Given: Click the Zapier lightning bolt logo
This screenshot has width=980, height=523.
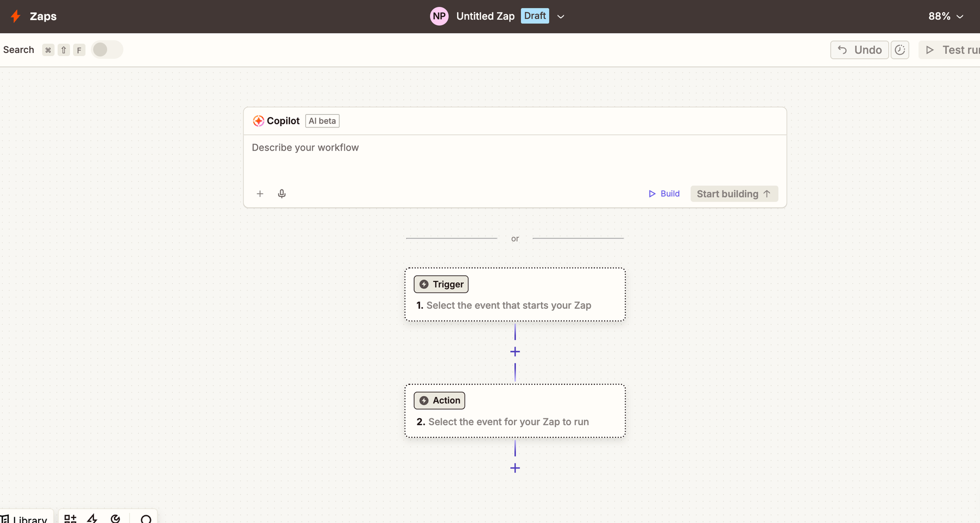Looking at the screenshot, I should tap(16, 16).
